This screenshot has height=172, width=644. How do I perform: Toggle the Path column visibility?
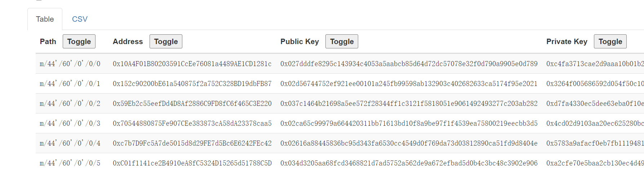pos(79,42)
